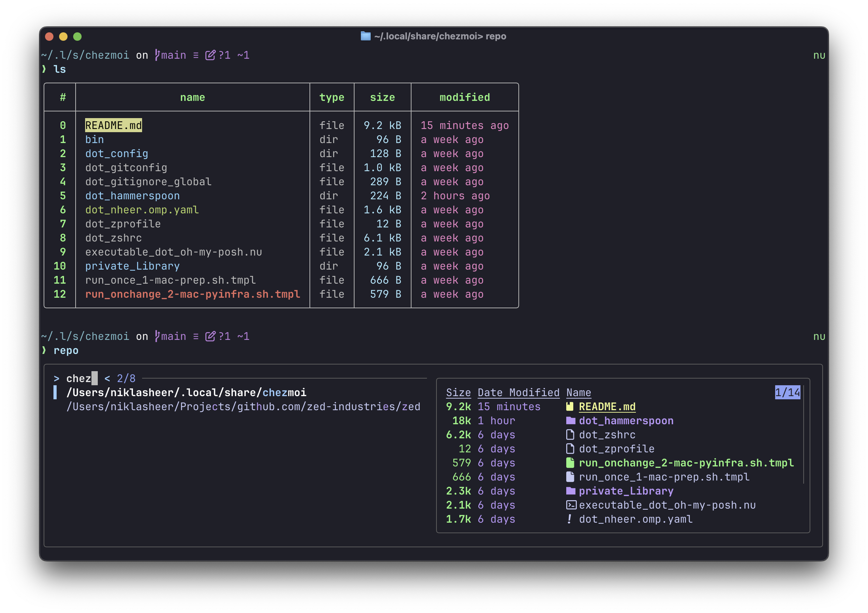Click the dot_hammerspoon folder icon in preview
868x613 pixels.
pos(570,421)
